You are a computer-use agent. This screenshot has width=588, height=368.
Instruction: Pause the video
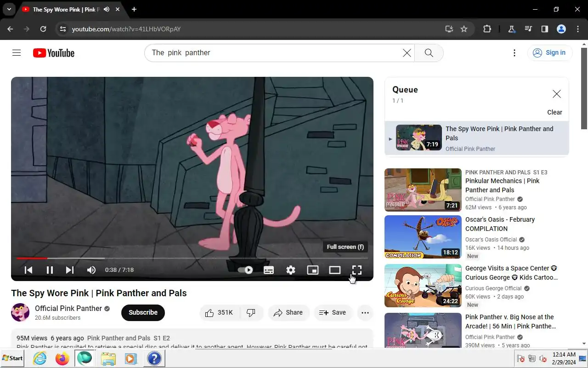(x=50, y=270)
